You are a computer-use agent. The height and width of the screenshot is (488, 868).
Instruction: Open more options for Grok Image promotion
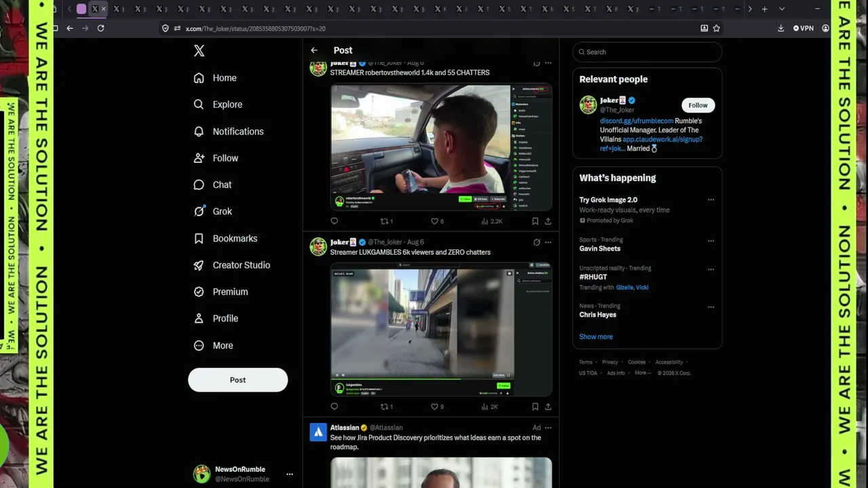tap(711, 200)
